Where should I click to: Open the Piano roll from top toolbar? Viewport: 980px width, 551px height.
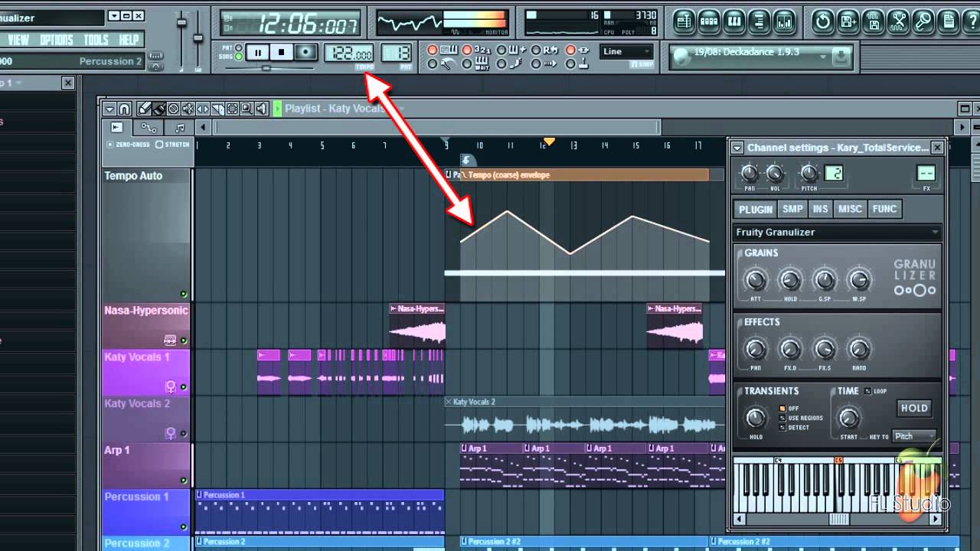[x=734, y=21]
